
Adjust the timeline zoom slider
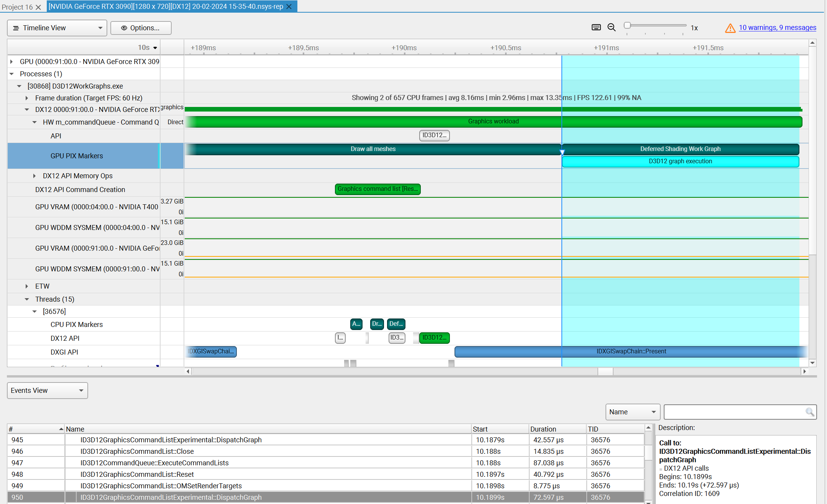pyautogui.click(x=628, y=25)
